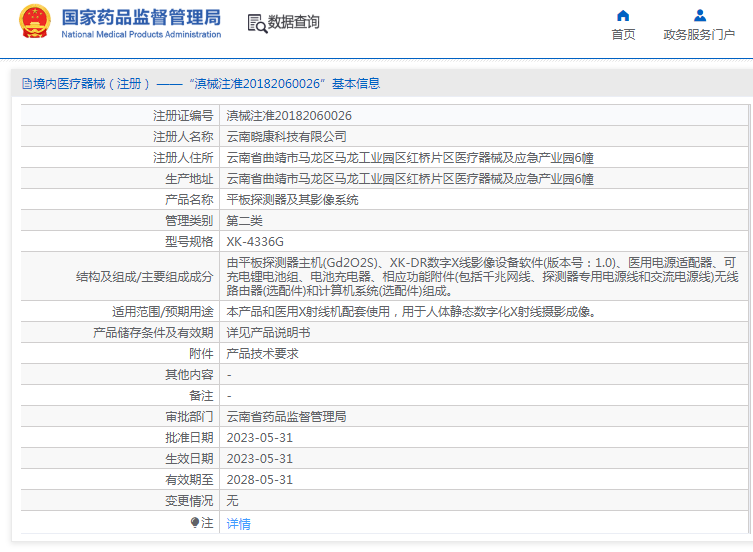Select the 生效日期 value 2023-05-31

click(259, 459)
